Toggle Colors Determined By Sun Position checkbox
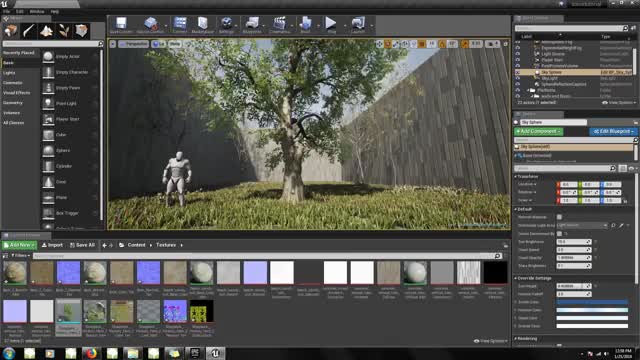This screenshot has width=640, height=360. coord(559,233)
